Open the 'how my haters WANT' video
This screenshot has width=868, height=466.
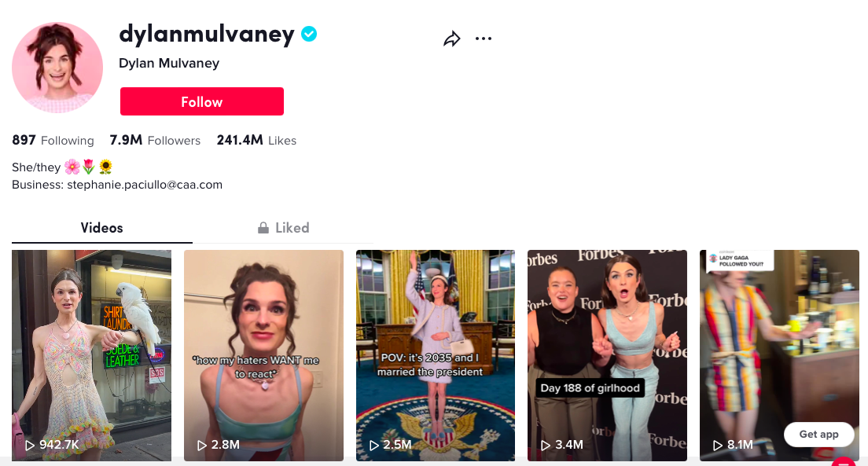(263, 355)
